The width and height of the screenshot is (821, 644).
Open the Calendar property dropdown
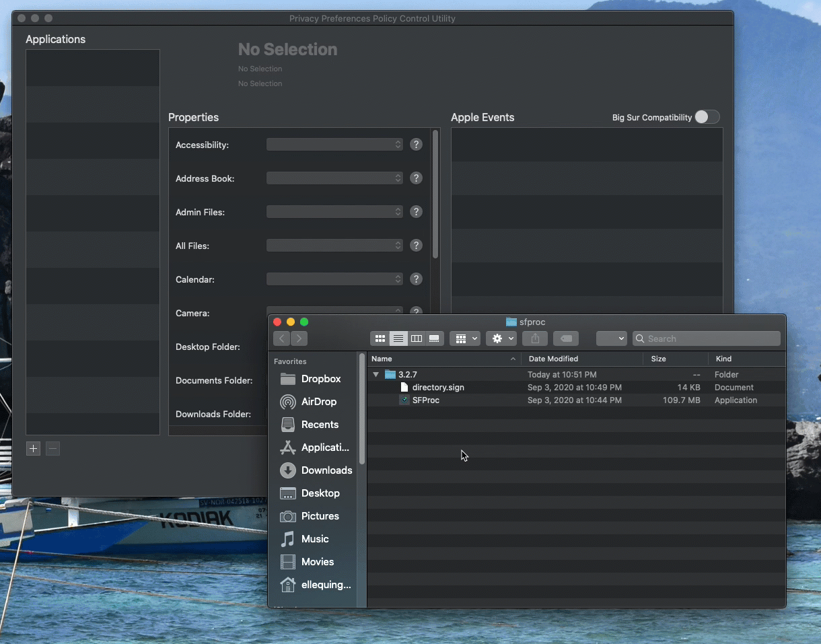[334, 279]
